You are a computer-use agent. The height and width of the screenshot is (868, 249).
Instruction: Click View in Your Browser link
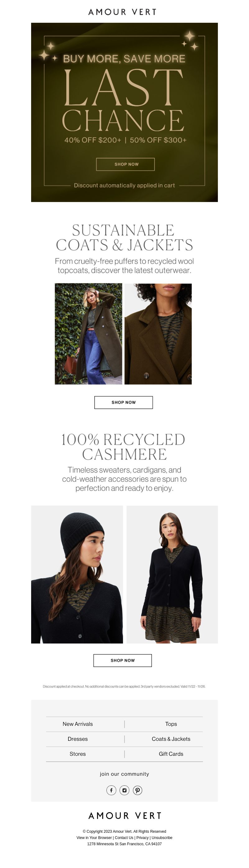[x=94, y=838]
